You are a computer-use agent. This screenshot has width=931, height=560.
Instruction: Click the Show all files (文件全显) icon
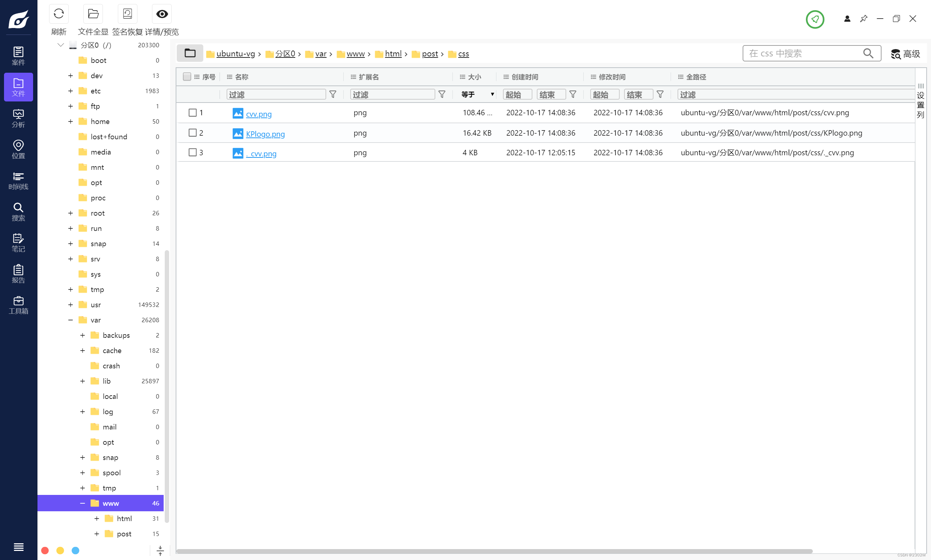(x=93, y=14)
